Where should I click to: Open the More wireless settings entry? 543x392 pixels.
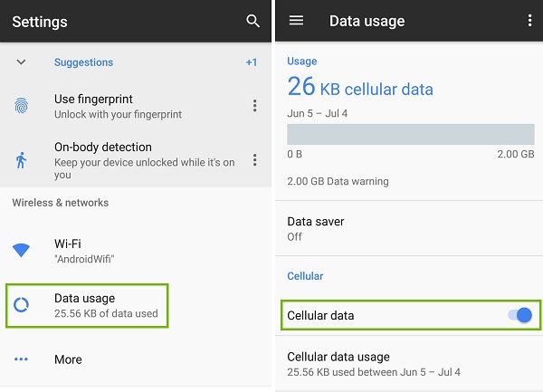click(136, 359)
